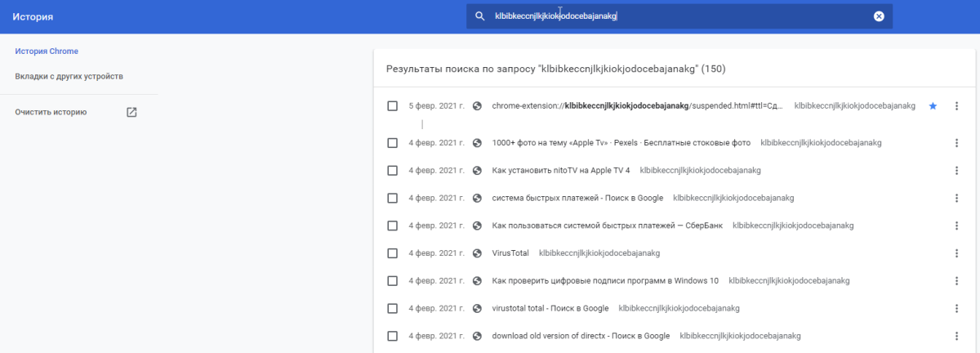Open three-dot menu for chrome-extension entry
The image size is (980, 353).
click(956, 106)
